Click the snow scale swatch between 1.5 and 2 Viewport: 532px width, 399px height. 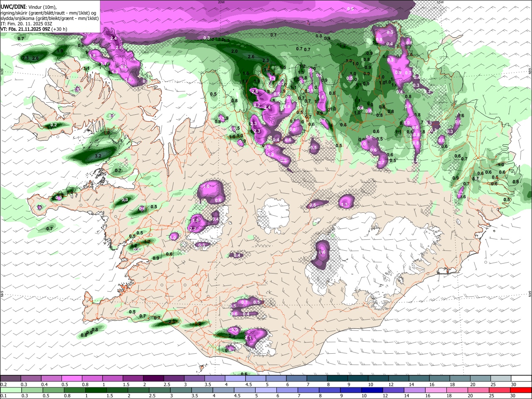coord(133,378)
